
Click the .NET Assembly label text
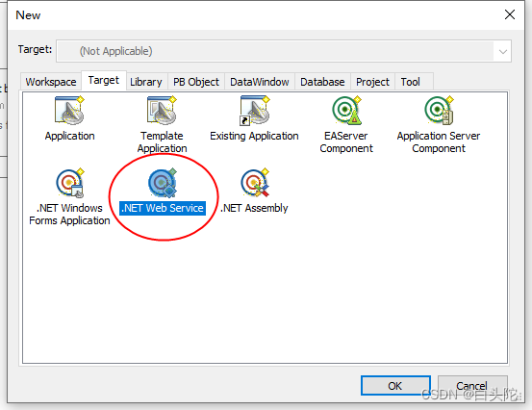coord(255,208)
